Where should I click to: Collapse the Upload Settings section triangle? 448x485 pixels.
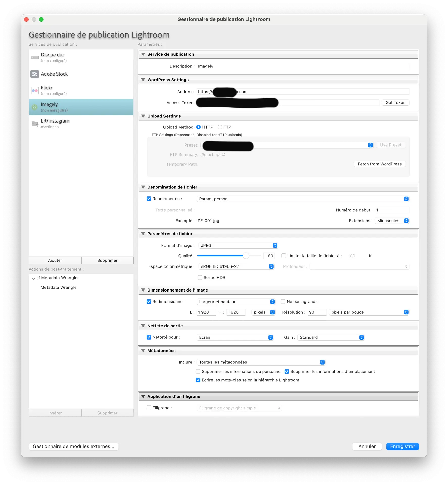point(143,116)
